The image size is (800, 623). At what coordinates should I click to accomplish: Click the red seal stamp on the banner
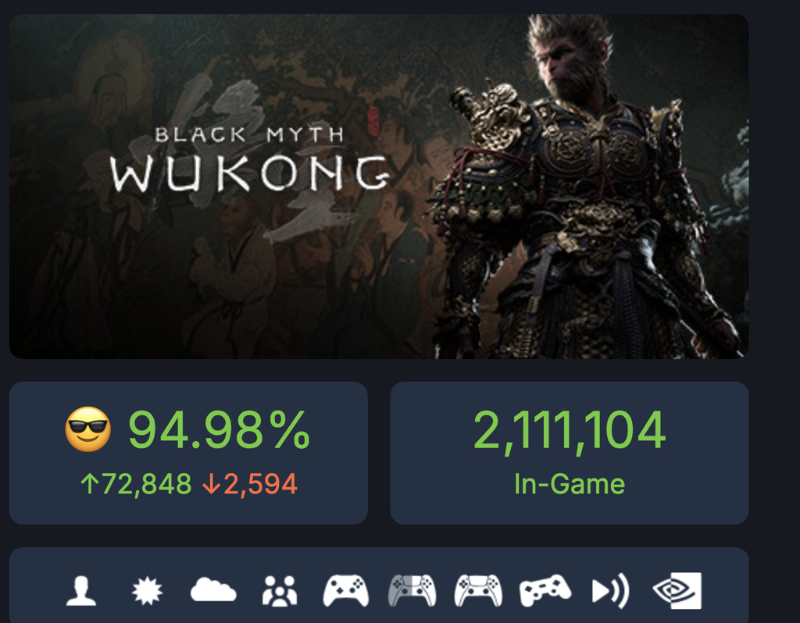[373, 120]
